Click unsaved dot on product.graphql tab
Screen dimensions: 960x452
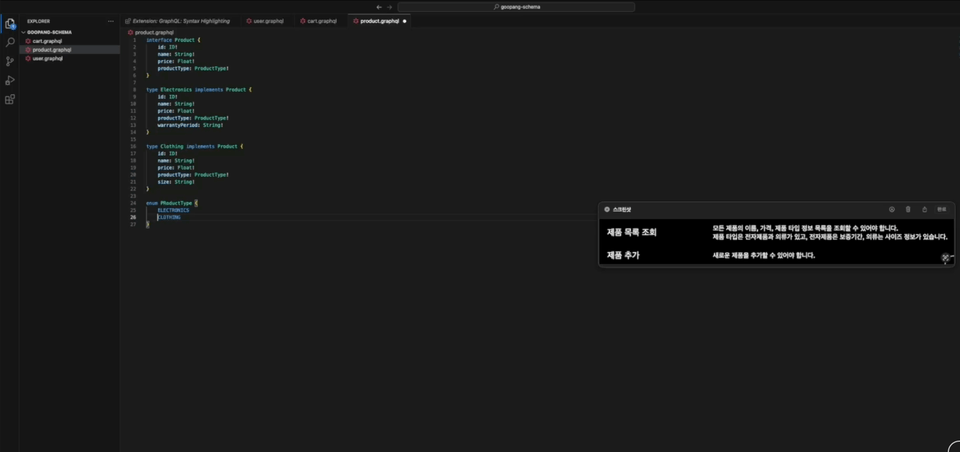(405, 21)
